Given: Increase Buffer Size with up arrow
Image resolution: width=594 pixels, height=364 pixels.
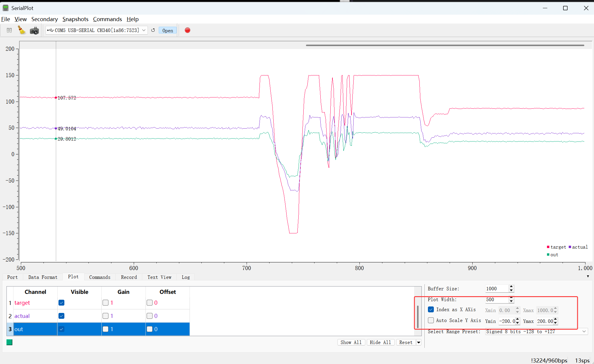Looking at the screenshot, I should tap(511, 287).
